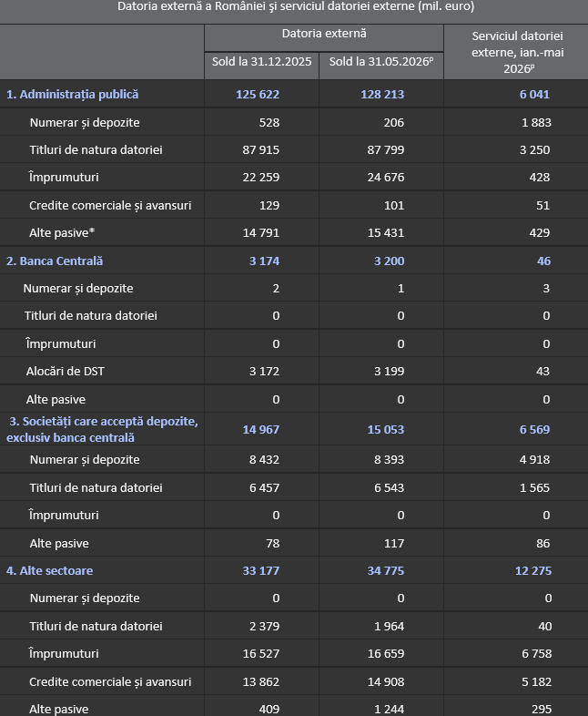Viewport: 588px width, 716px height.
Task: Select the '2. Banca Centrală' row header
Action: 55,261
